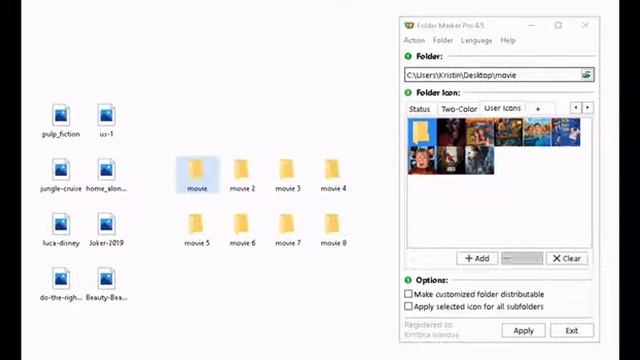
Task: Pick the Home Alone screaming boy icon
Action: [422, 160]
